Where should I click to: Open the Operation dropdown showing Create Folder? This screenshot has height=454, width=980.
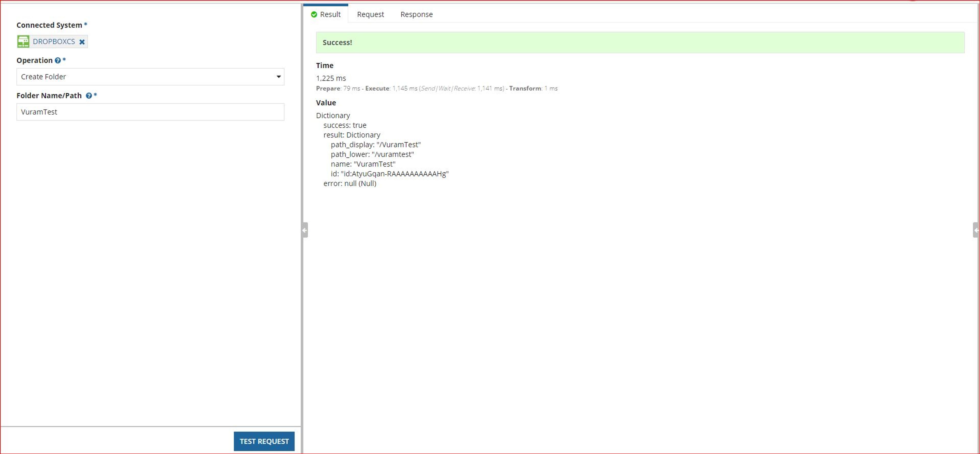pyautogui.click(x=150, y=77)
